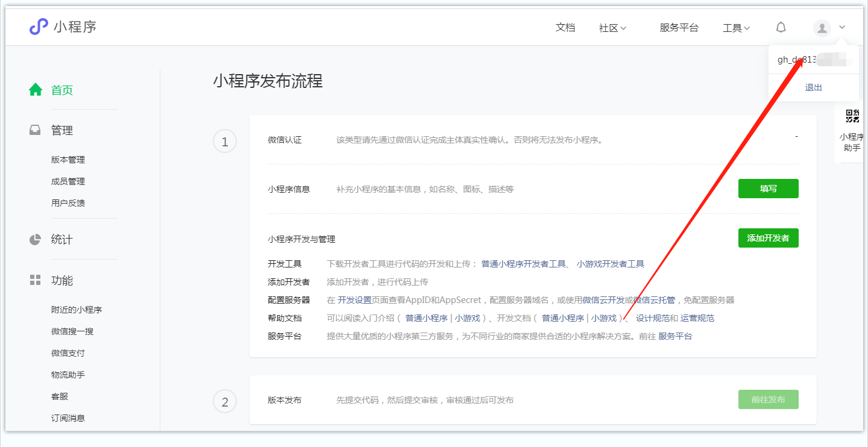Open the 微信云开发 link
This screenshot has width=868, height=447.
click(603, 300)
